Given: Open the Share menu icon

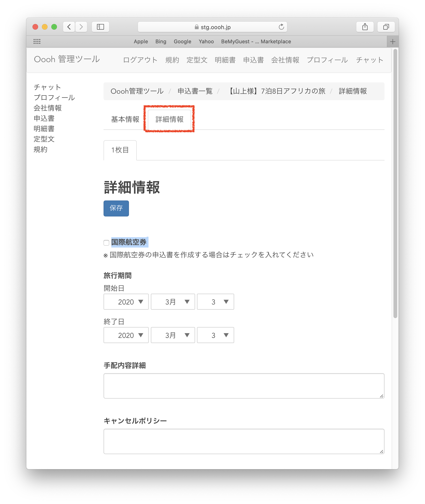Looking at the screenshot, I should 365,27.
